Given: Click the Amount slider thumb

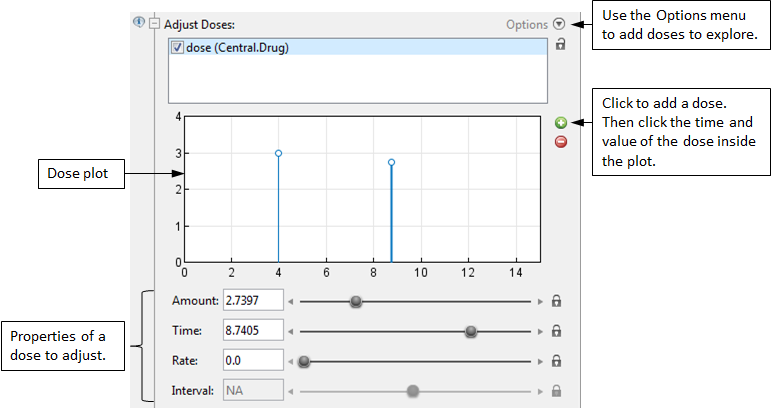Looking at the screenshot, I should (x=355, y=300).
